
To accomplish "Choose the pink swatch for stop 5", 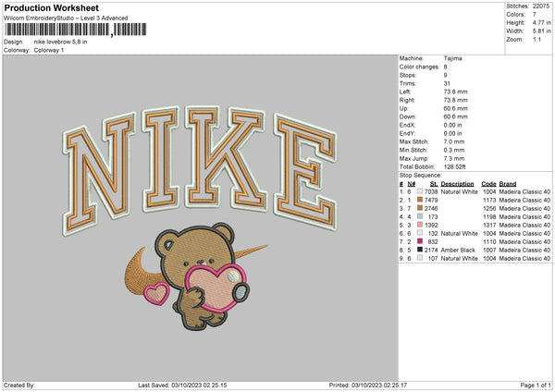I will [x=420, y=225].
